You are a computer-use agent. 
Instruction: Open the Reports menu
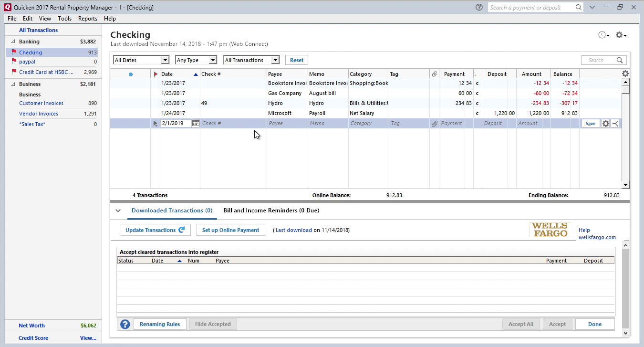pos(88,19)
